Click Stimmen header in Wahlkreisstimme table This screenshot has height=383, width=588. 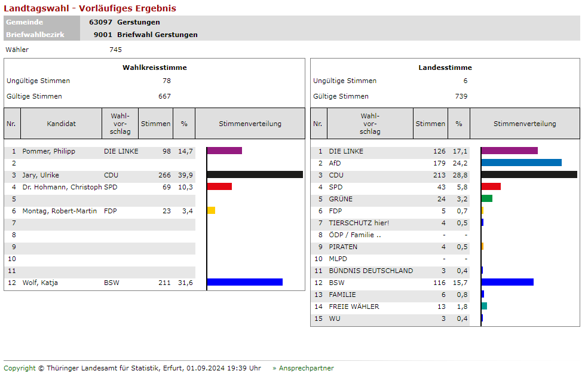point(155,124)
